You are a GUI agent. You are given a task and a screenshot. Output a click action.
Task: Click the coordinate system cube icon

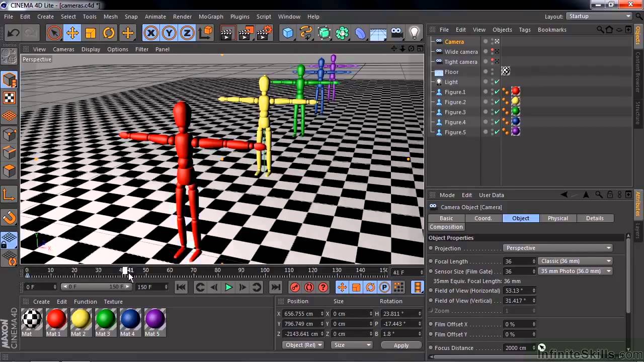pos(206,34)
